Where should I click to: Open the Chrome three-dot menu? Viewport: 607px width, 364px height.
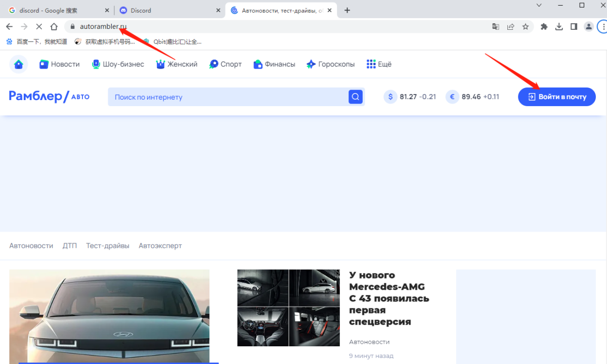click(603, 27)
